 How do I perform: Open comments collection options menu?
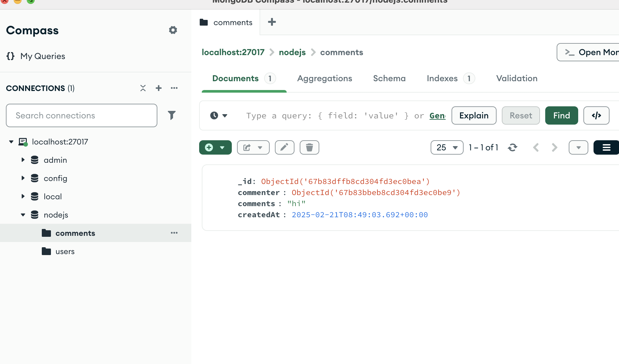coord(174,233)
